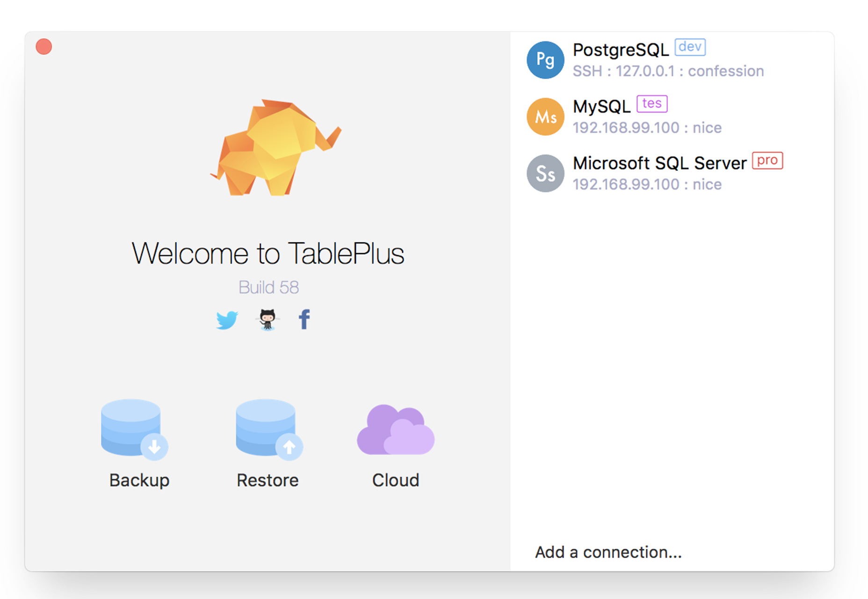Click the Restore database icon

[x=269, y=430]
